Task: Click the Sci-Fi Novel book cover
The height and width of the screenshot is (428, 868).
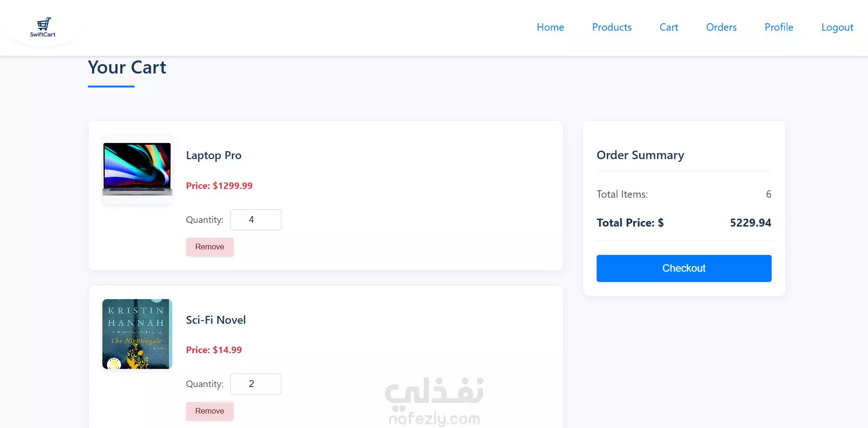Action: 137,334
